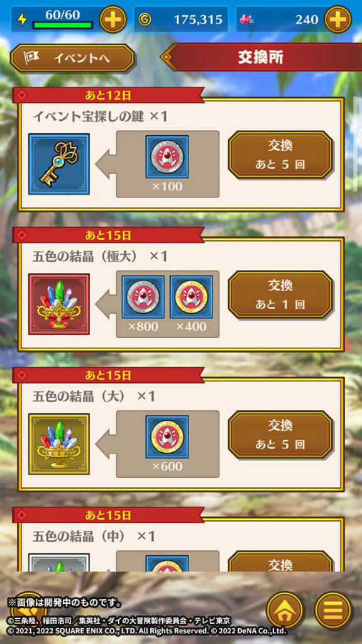Open the home icon button
Viewport: 362px width, 644px height.
[x=285, y=609]
